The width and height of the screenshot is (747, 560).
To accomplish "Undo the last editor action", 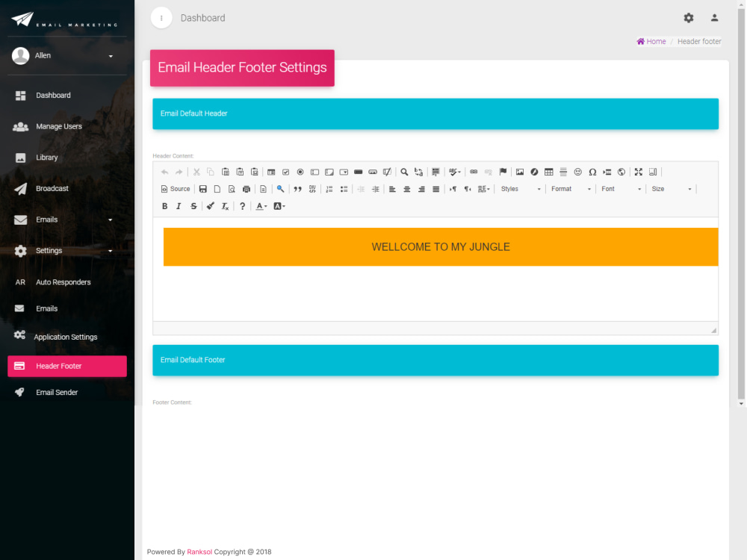I will [x=165, y=172].
